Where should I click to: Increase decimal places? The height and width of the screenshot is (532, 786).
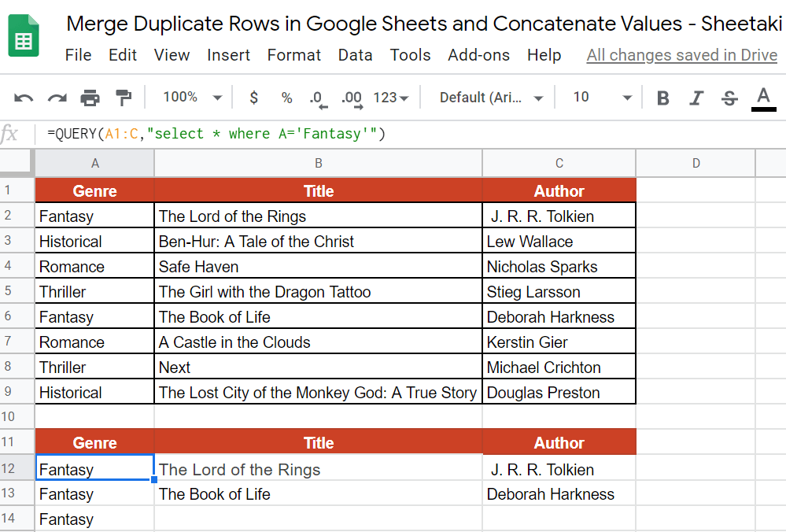(x=352, y=97)
